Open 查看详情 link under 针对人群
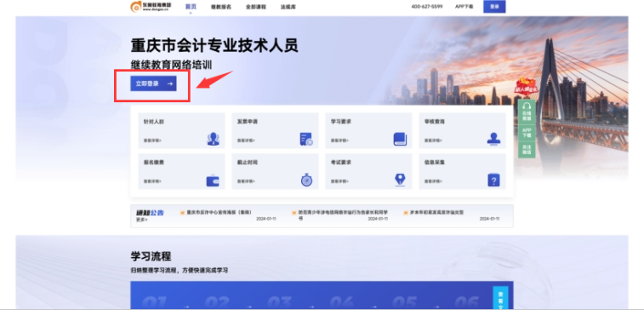 click(x=152, y=141)
